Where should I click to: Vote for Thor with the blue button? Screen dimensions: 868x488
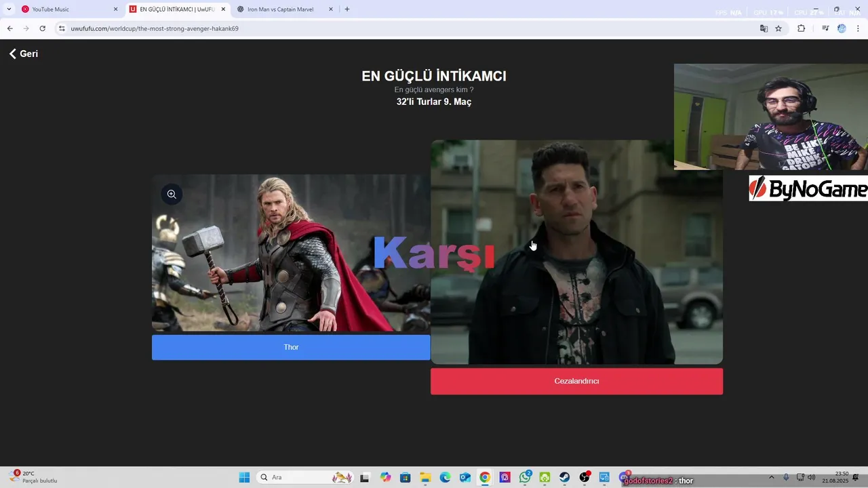(291, 347)
